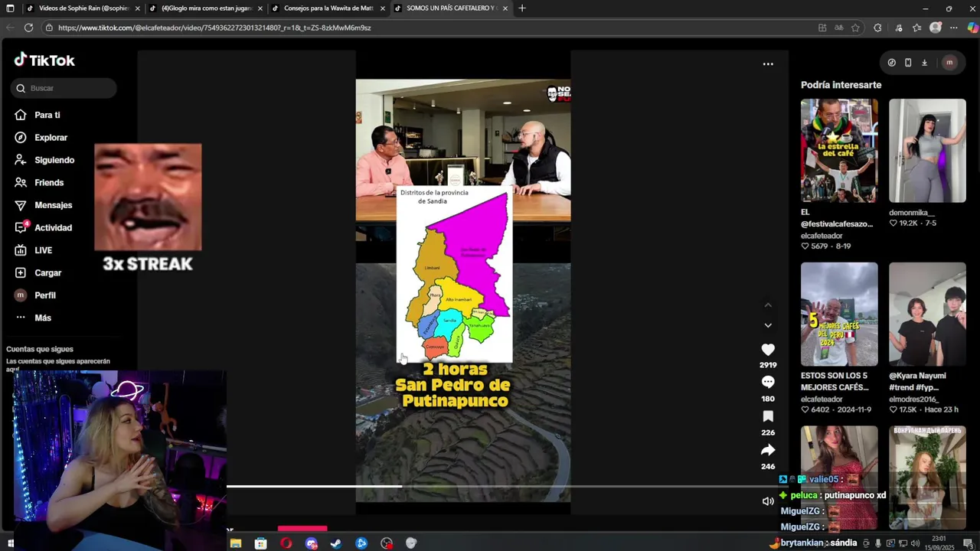Open browser extensions puzzle icon
The height and width of the screenshot is (551, 980).
pos(877,28)
